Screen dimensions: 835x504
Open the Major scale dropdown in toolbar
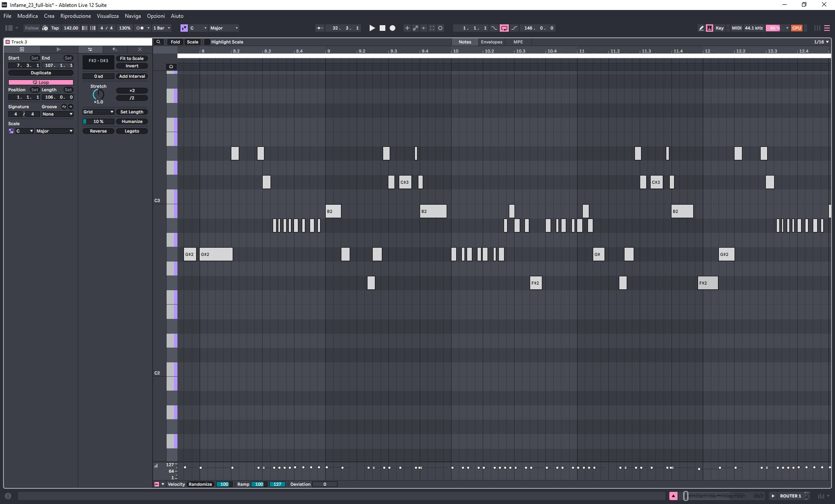point(224,28)
